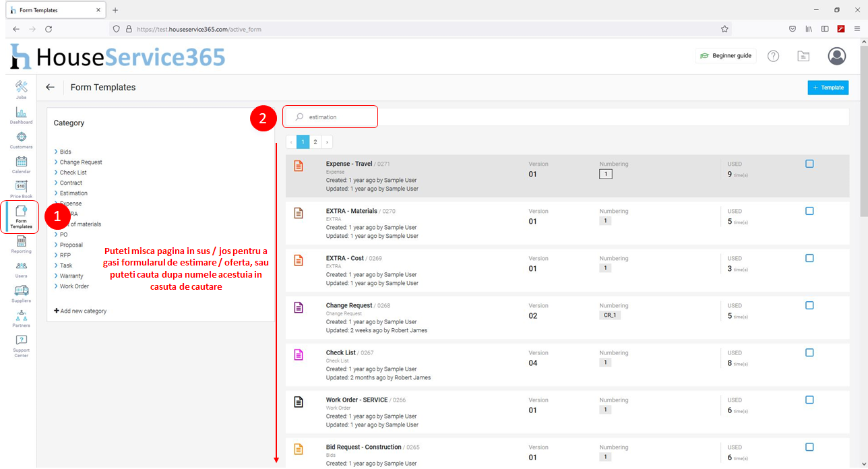Click the previous page arrow

pos(291,142)
